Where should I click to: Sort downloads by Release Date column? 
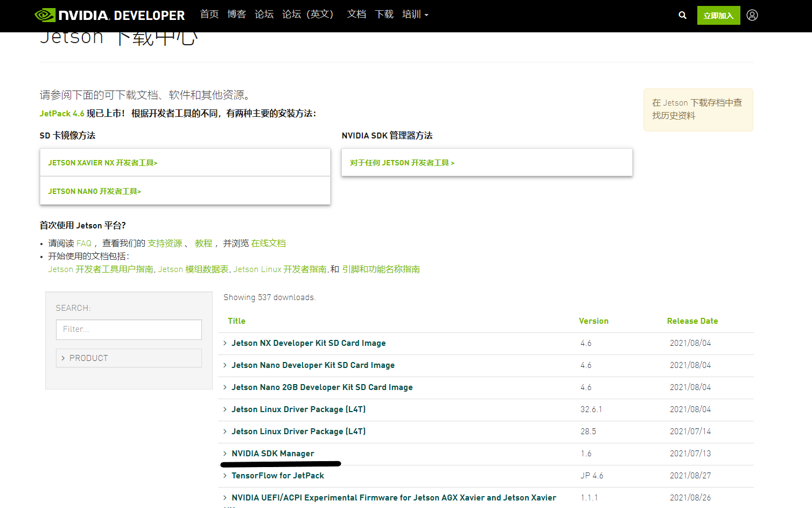[692, 321]
